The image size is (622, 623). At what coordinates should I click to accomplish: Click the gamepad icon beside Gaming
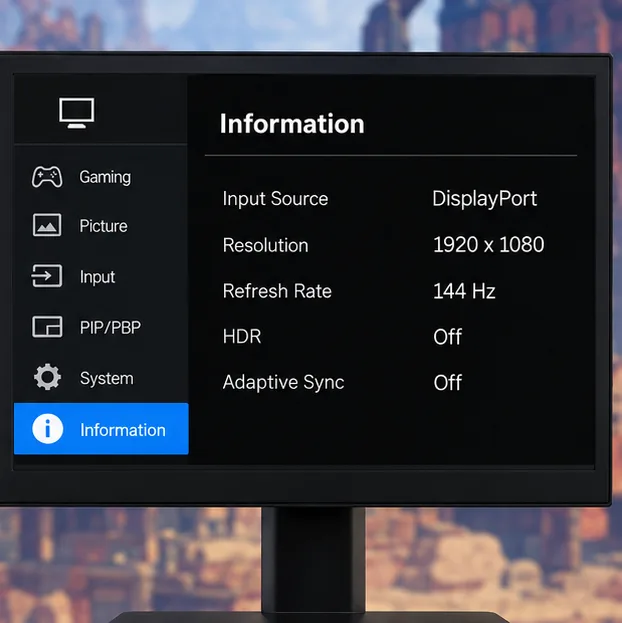pos(47,177)
